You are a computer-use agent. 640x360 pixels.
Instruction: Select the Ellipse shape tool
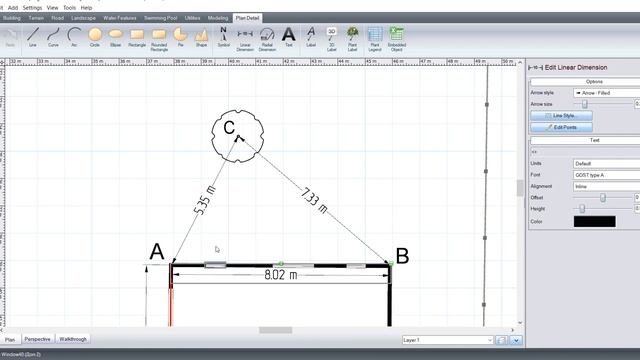coord(116,38)
